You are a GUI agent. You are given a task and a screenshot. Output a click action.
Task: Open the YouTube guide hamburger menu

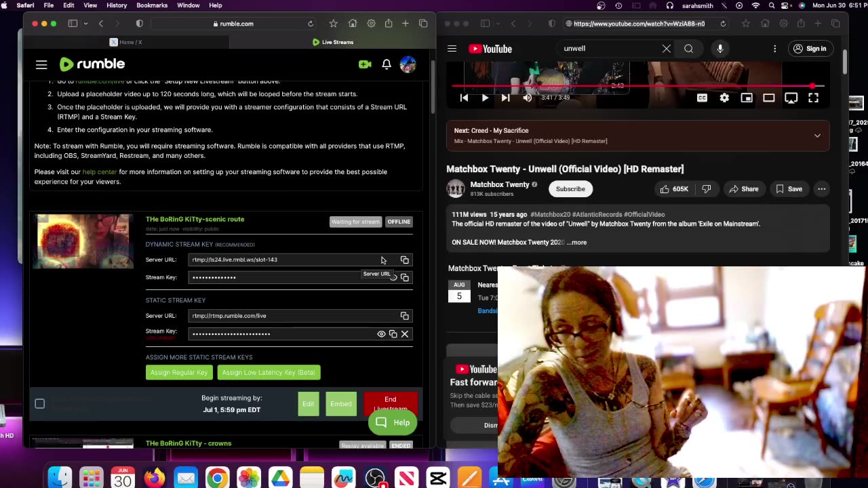(452, 49)
